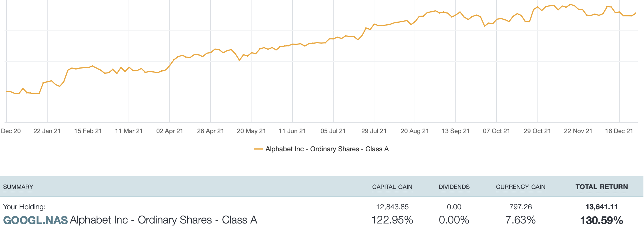This screenshot has width=644, height=230.
Task: Click the 797.26 currency gain value
Action: (521, 207)
